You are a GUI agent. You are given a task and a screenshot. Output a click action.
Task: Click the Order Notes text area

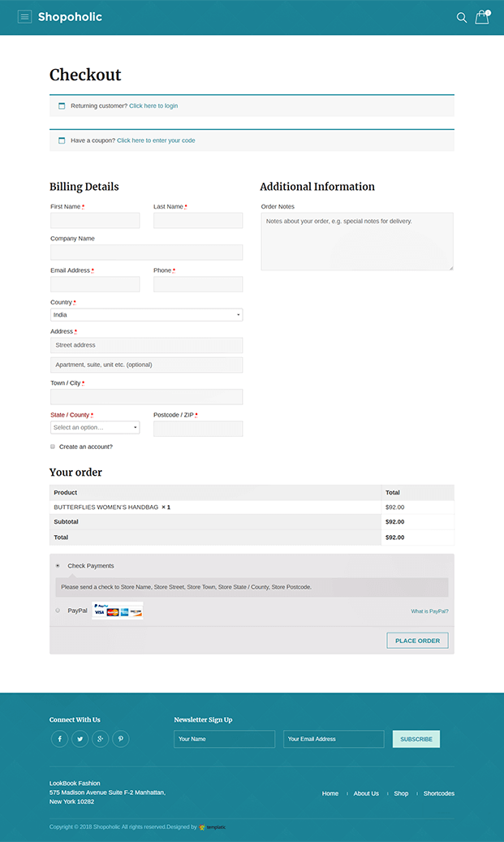[x=356, y=241]
